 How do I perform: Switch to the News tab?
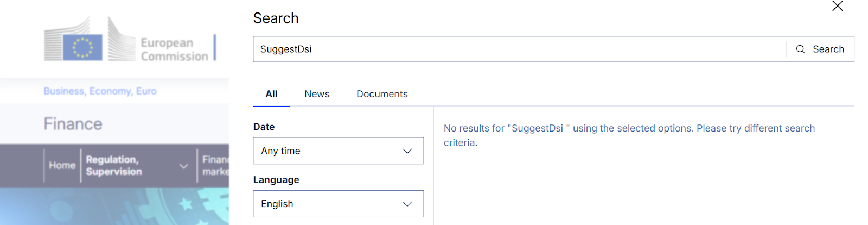pos(317,94)
